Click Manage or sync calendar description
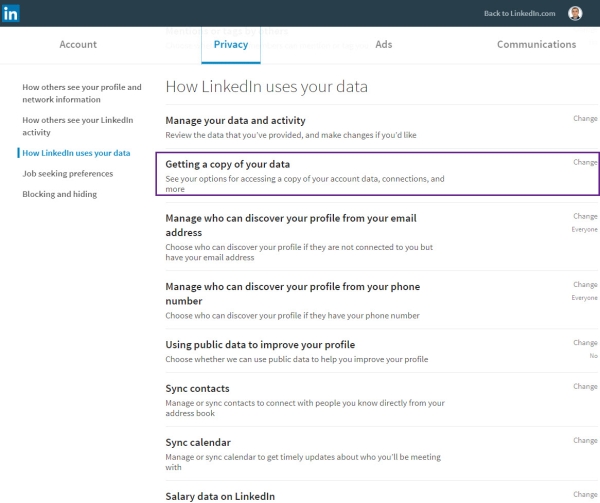 (x=303, y=462)
